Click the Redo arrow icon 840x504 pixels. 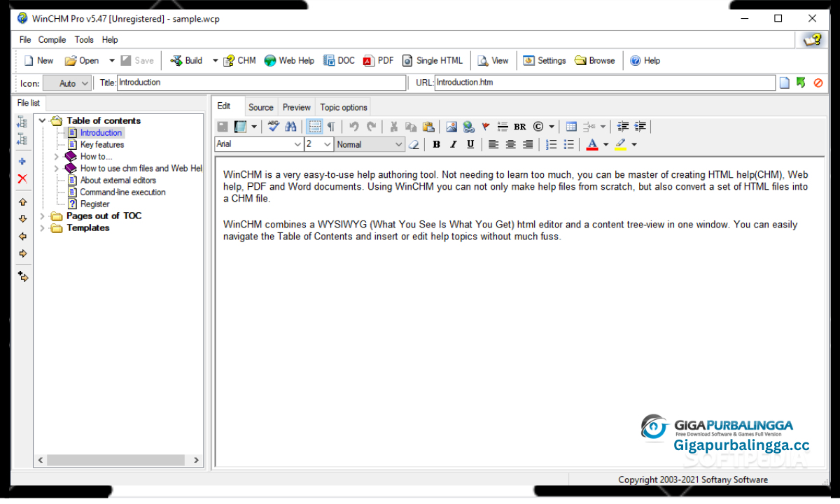tap(372, 127)
